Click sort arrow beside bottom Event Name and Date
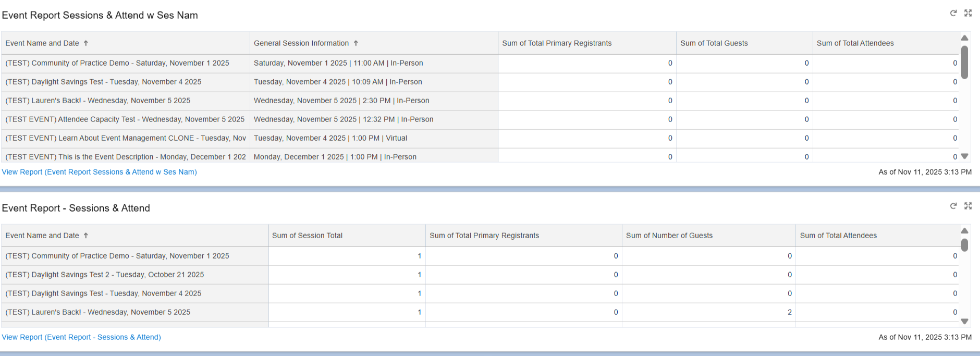The height and width of the screenshot is (356, 980). [86, 236]
